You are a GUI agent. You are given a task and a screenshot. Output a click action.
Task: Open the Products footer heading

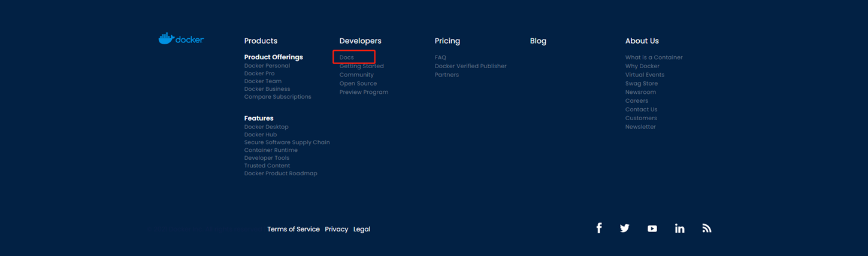pos(261,41)
